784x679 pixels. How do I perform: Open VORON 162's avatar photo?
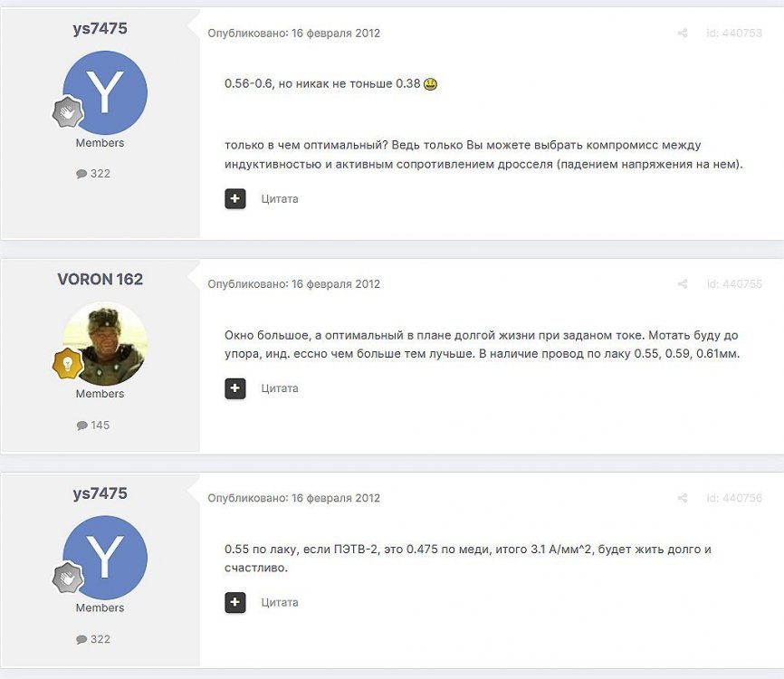pyautogui.click(x=105, y=343)
